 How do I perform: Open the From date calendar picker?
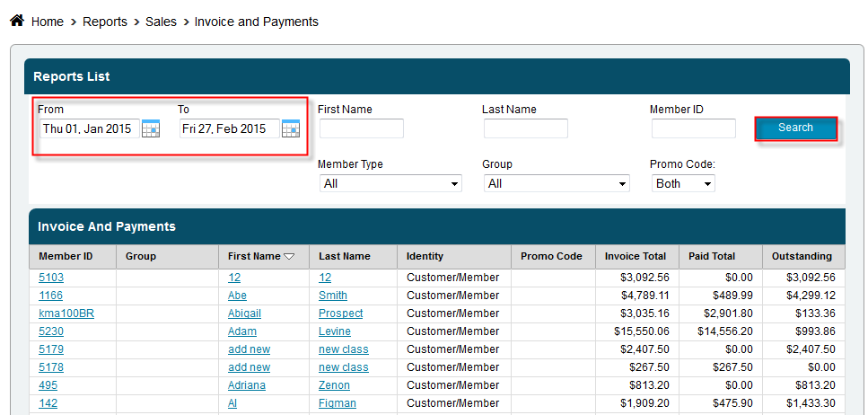[151, 128]
